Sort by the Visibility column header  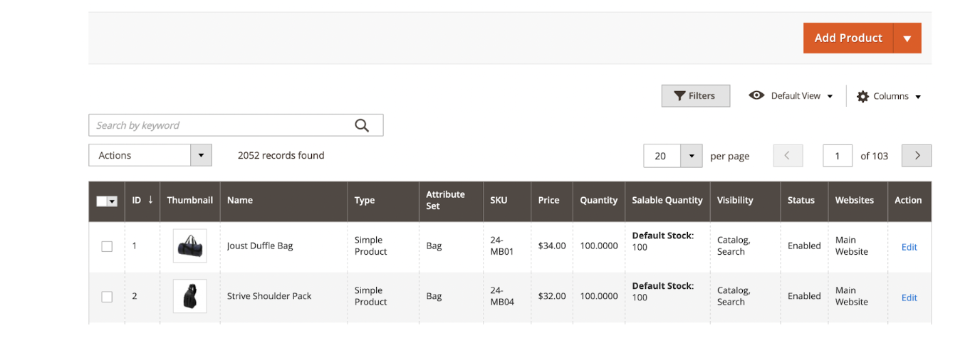(745, 200)
